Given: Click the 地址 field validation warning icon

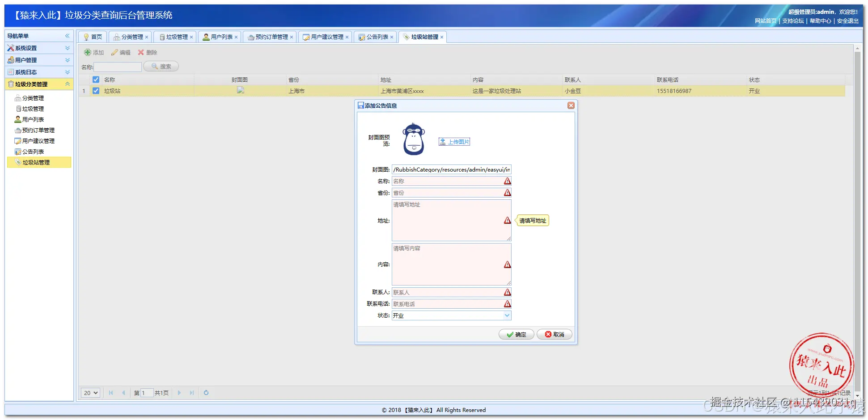Looking at the screenshot, I should coord(507,220).
